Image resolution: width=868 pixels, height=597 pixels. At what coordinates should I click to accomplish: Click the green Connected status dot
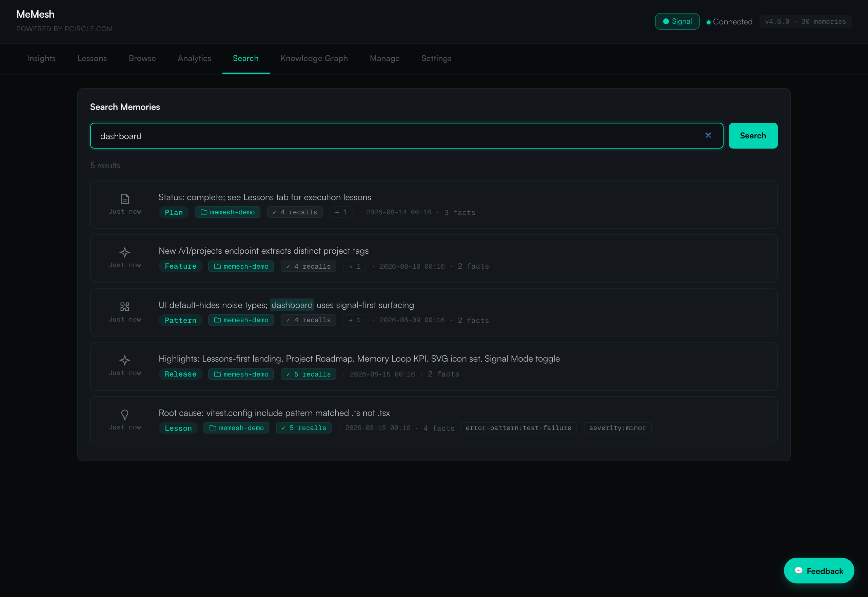(x=708, y=22)
